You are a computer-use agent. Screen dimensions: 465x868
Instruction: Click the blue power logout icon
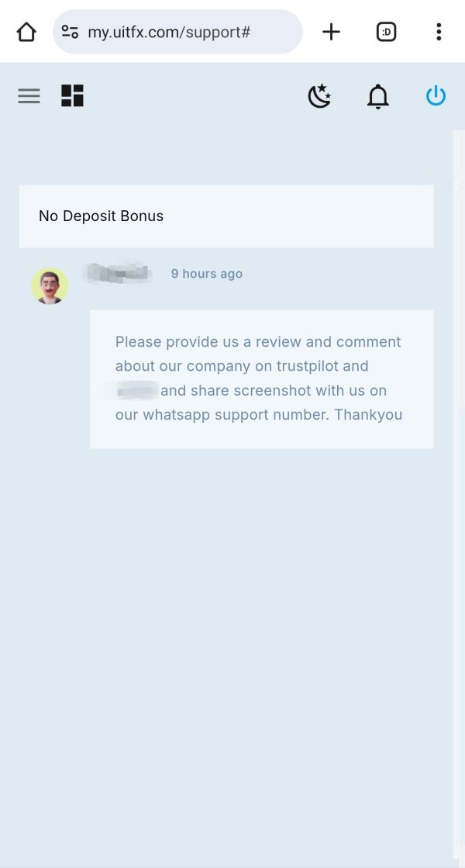tap(436, 96)
